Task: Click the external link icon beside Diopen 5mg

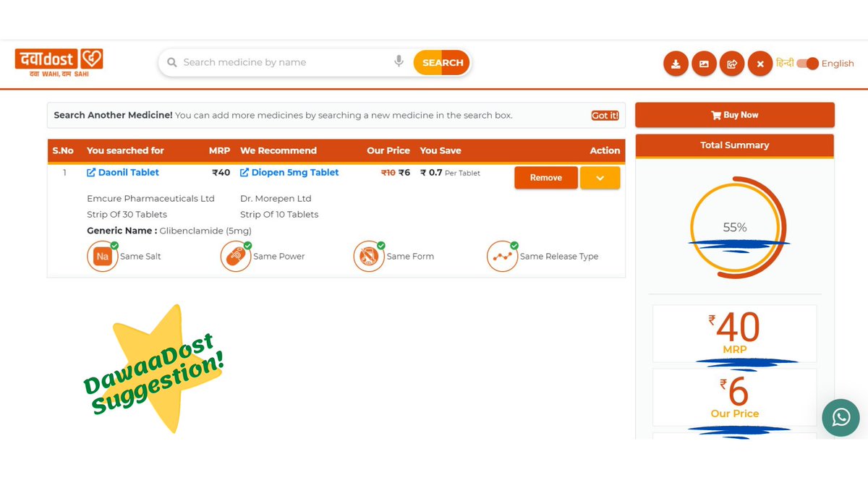Action: pos(244,173)
